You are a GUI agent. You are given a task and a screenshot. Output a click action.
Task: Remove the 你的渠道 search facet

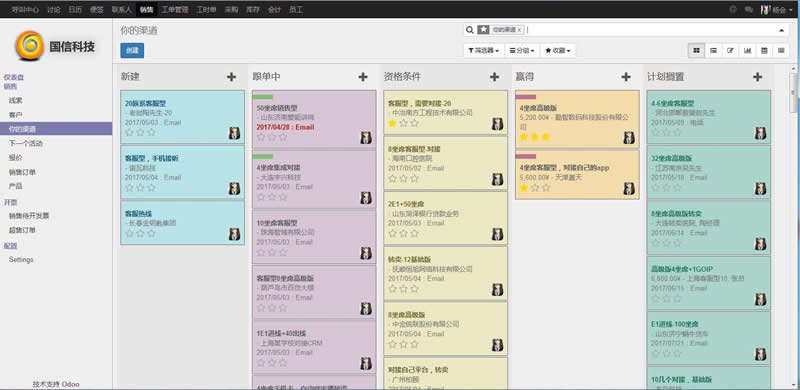(x=519, y=30)
